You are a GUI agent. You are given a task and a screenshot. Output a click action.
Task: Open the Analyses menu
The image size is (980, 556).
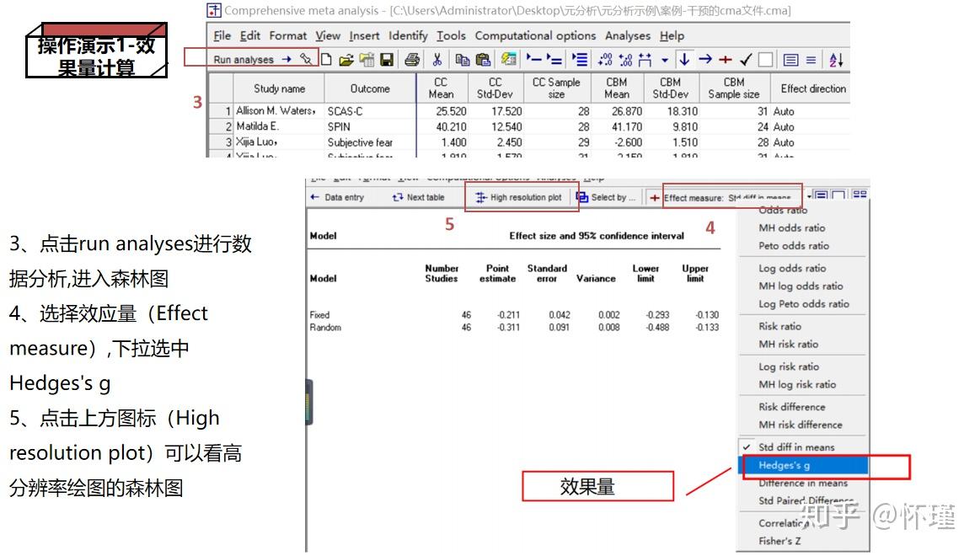628,35
